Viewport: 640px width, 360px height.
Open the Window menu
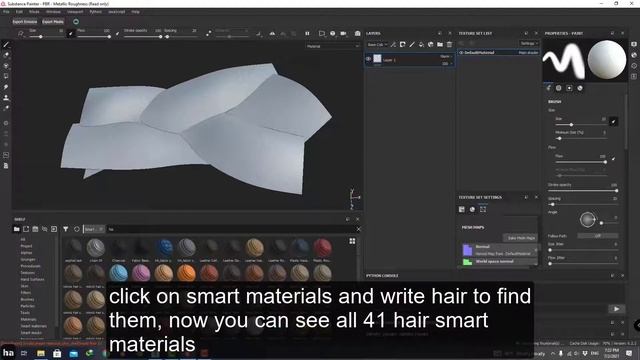pyautogui.click(x=53, y=12)
